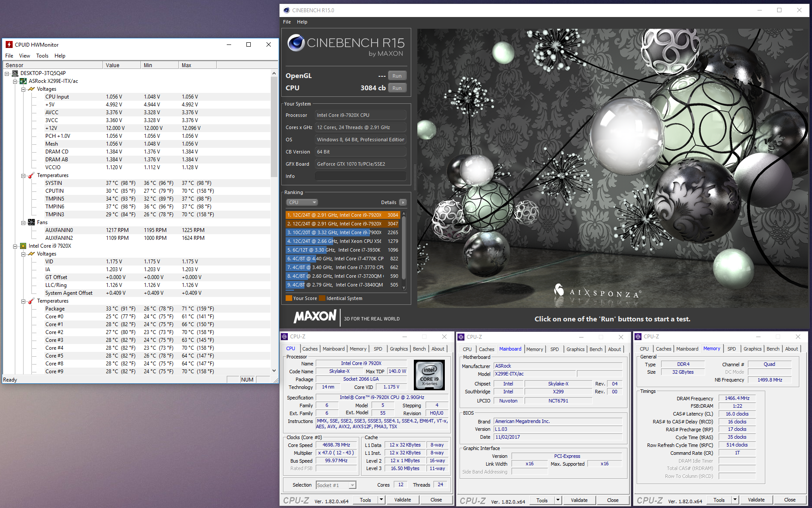Click Tools button in Memory CPU-Z window
Viewport: 812px width, 508px height.
click(x=719, y=500)
